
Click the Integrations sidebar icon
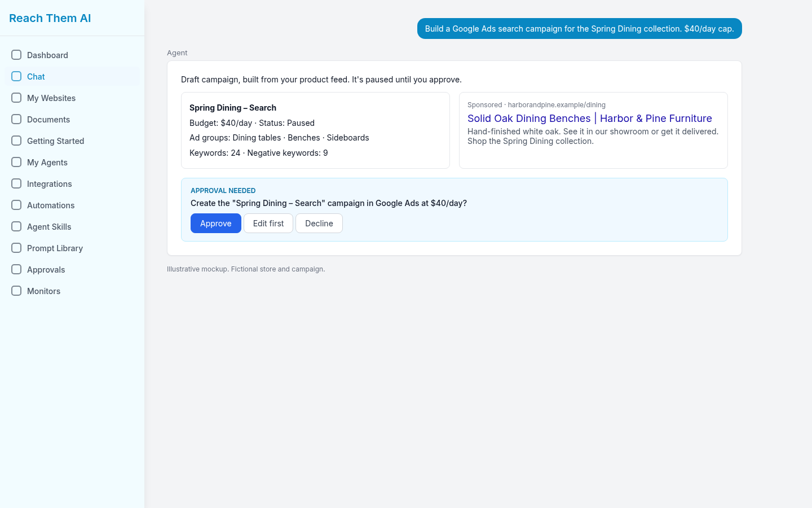[x=16, y=183]
